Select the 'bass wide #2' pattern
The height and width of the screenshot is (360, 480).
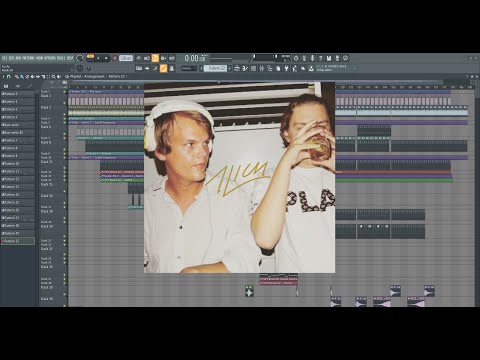[x=18, y=132]
